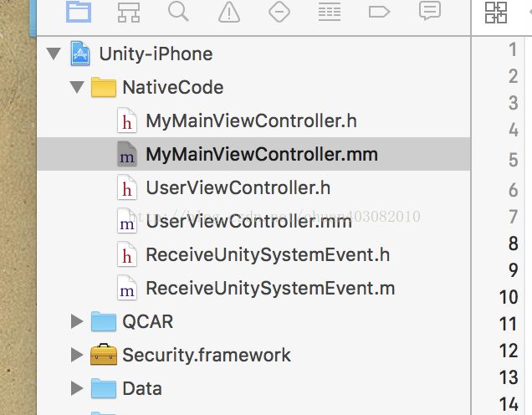Click the related items grid icon
The width and height of the screenshot is (532, 415).
coord(496,13)
